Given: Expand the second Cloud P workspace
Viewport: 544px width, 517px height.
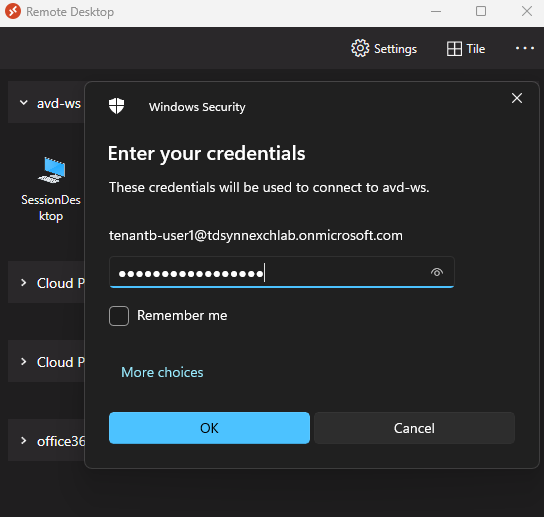Looking at the screenshot, I should tap(24, 362).
